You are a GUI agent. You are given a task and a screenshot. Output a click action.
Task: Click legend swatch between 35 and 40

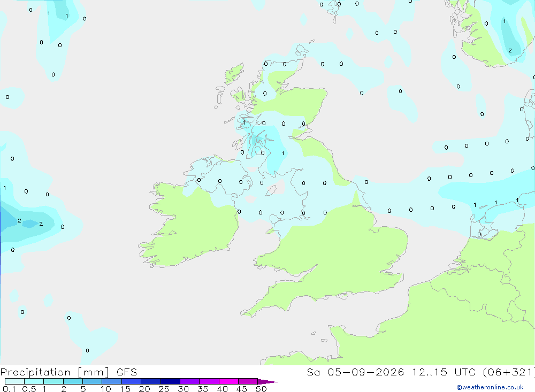(x=209, y=381)
